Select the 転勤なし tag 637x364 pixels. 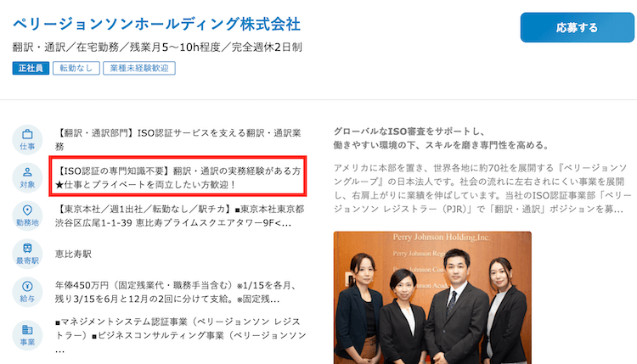pos(76,68)
